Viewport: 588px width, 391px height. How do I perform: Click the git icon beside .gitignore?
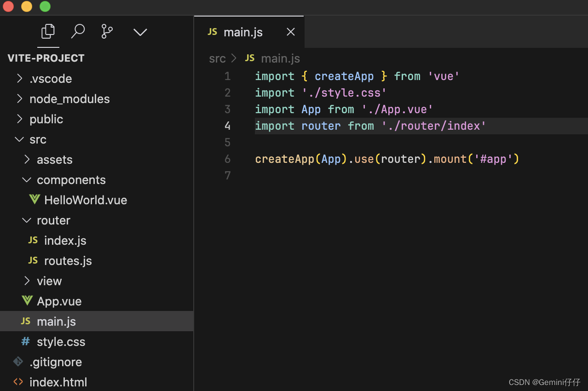[18, 362]
